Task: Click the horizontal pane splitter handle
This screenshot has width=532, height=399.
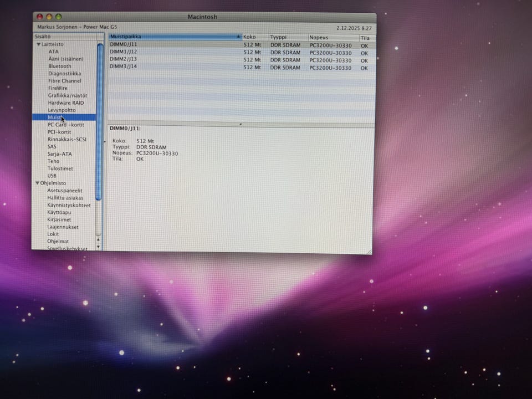Action: (240, 124)
